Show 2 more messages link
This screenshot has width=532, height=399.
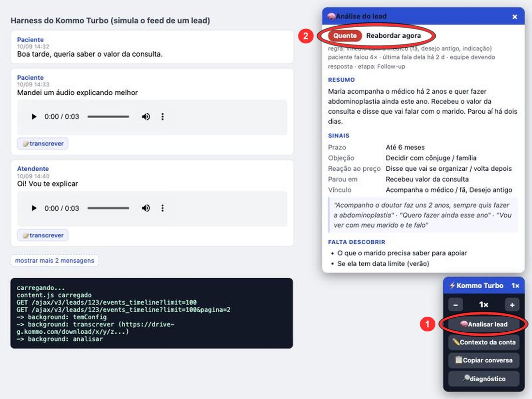tap(55, 261)
